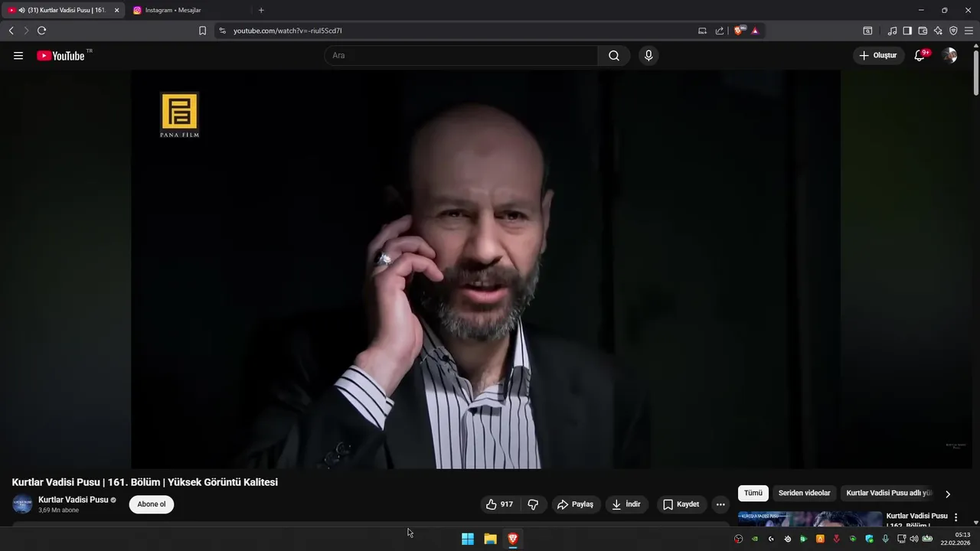The height and width of the screenshot is (551, 980).
Task: Click the search magnifier button
Action: pyautogui.click(x=614, y=56)
